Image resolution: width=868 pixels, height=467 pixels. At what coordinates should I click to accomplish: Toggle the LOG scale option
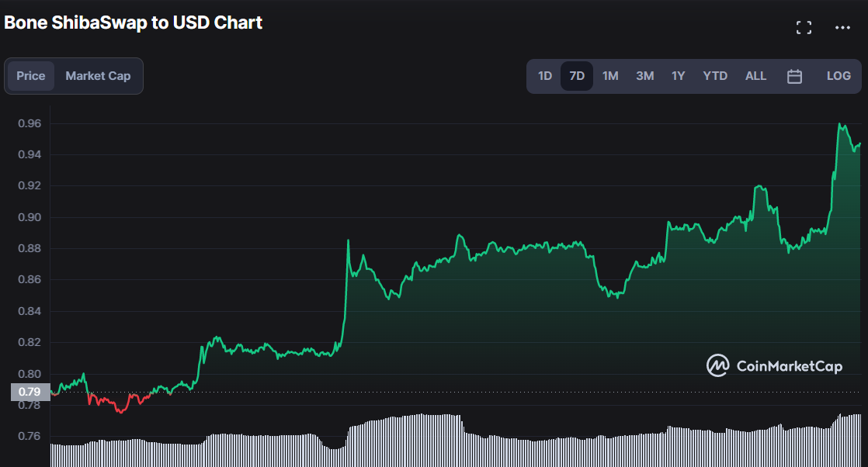(x=838, y=76)
